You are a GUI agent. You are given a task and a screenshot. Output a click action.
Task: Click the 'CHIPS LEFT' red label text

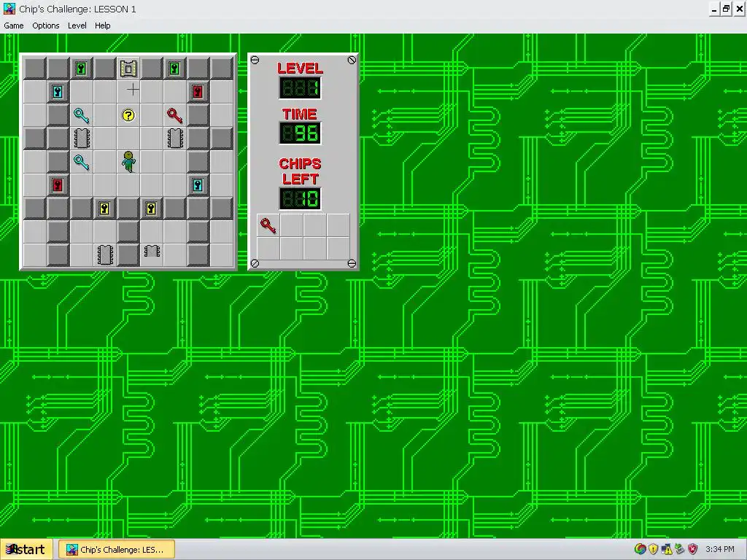[300, 171]
